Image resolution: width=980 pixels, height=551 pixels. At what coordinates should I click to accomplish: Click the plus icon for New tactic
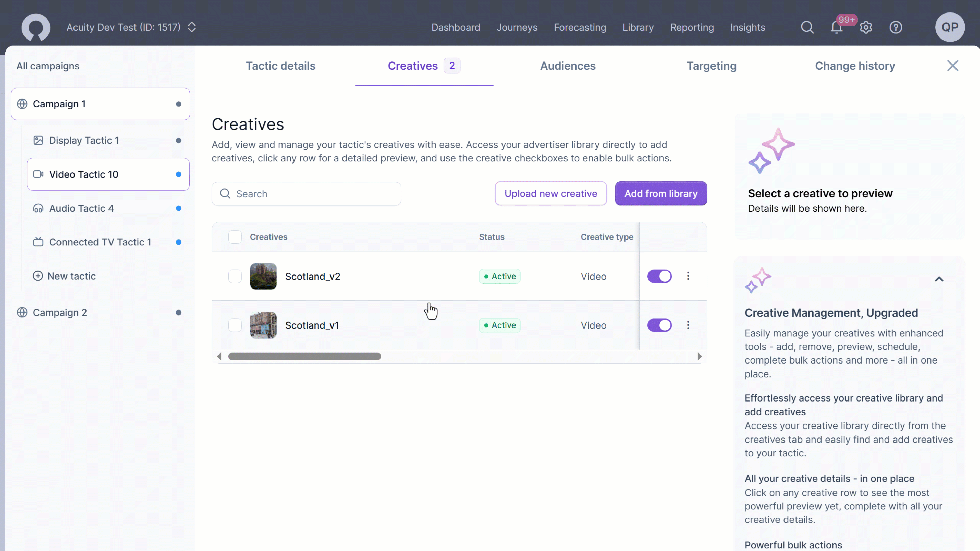(38, 276)
